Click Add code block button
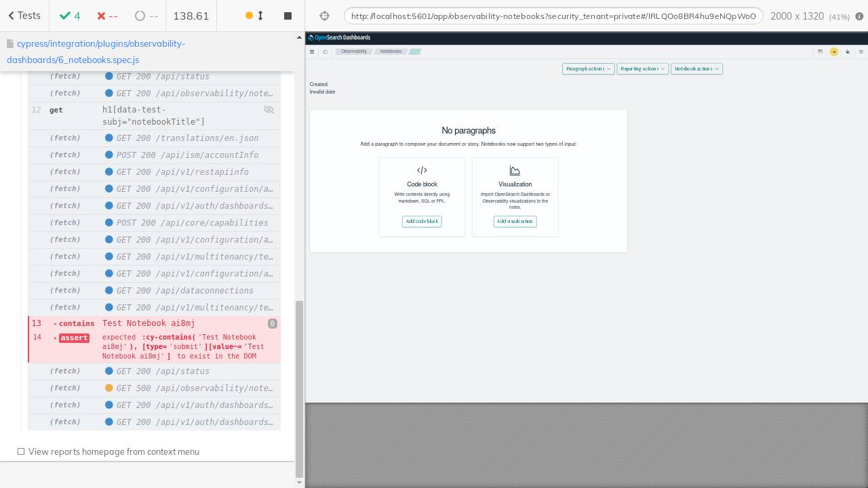Viewport: 868px width, 488px height. coord(422,222)
